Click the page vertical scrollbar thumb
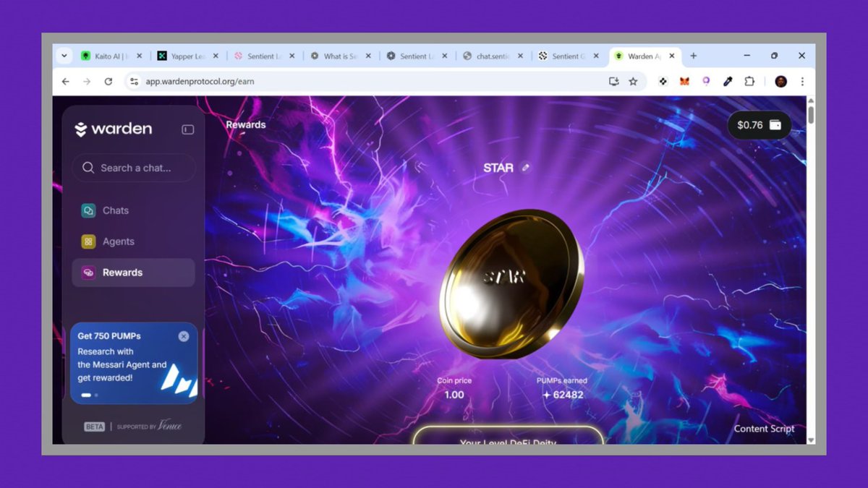 811,114
